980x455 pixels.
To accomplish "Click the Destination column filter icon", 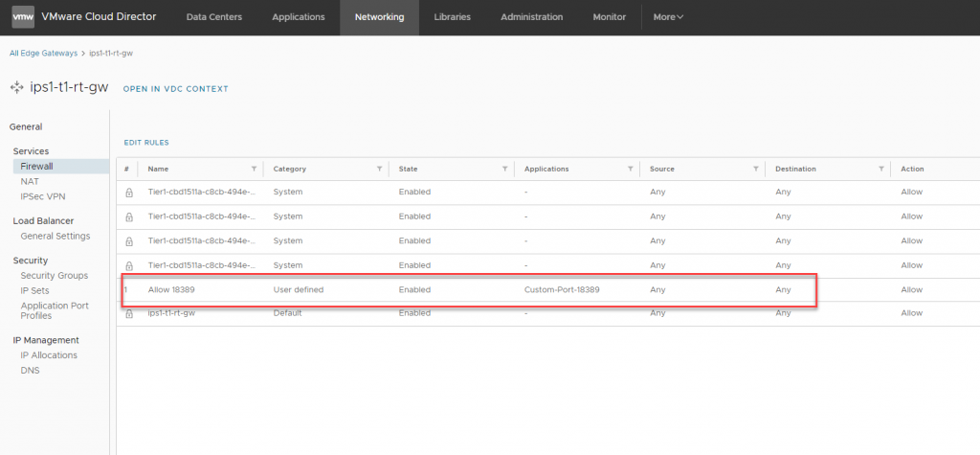I will 880,169.
